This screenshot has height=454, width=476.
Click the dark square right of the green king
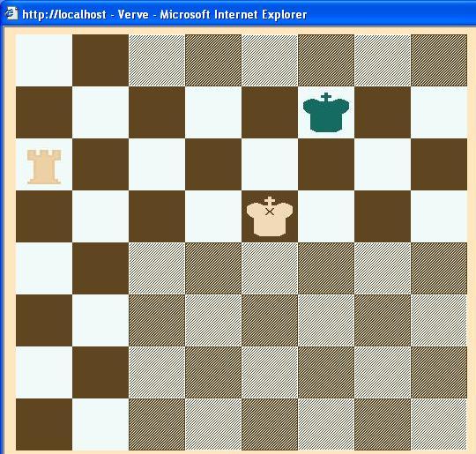383,112
